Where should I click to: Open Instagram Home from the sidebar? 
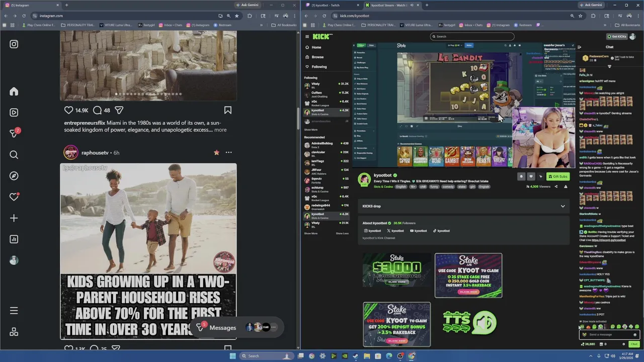point(14,92)
